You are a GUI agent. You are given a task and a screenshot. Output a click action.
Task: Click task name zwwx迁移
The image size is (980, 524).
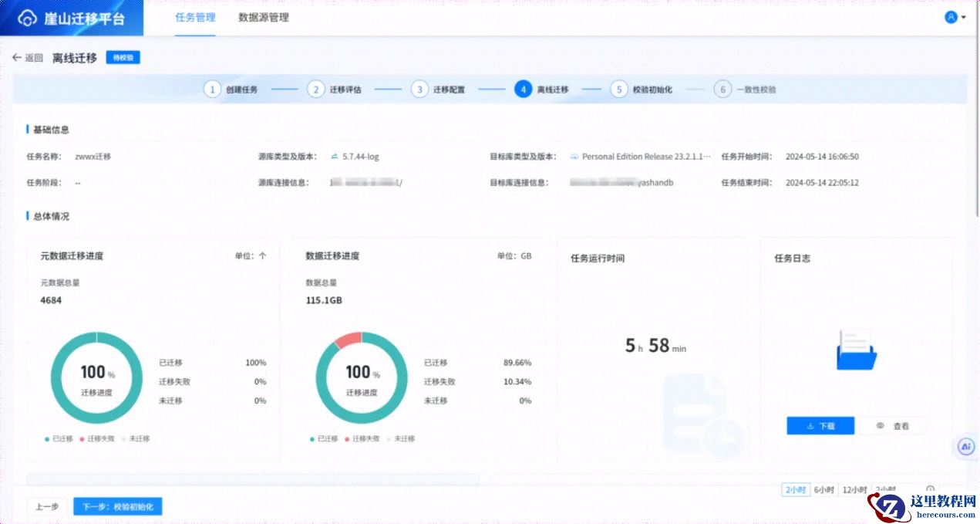tap(93, 157)
